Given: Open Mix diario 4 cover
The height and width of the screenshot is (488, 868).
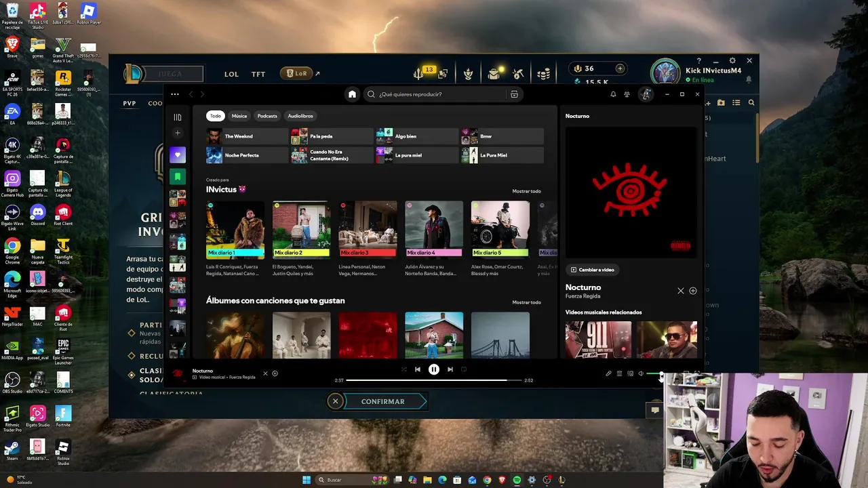Looking at the screenshot, I should [434, 230].
